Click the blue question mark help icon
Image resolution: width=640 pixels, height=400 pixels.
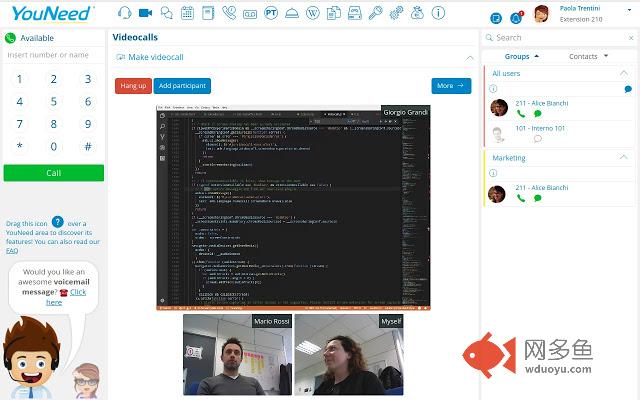pos(58,222)
